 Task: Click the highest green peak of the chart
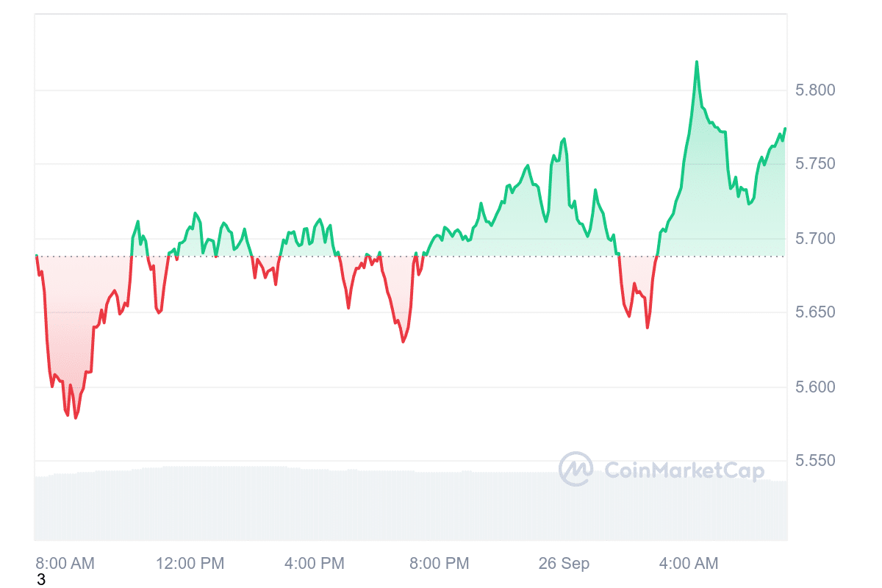696,62
